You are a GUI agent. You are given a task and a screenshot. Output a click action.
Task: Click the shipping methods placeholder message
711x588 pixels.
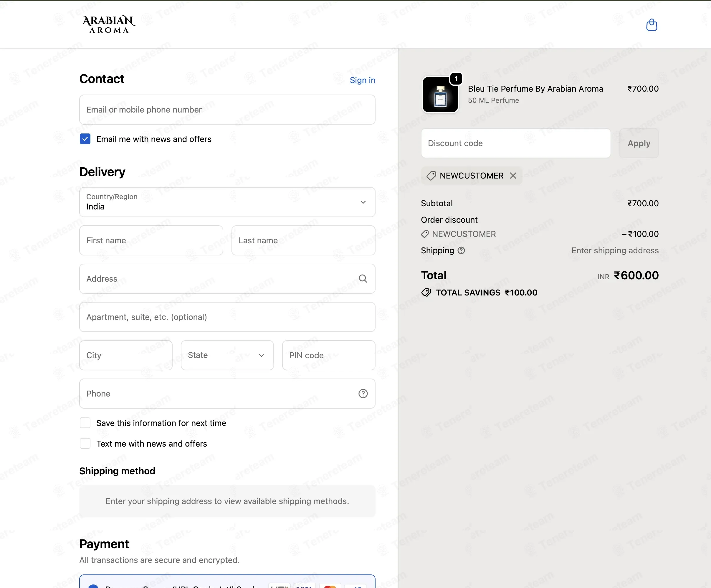click(x=227, y=501)
